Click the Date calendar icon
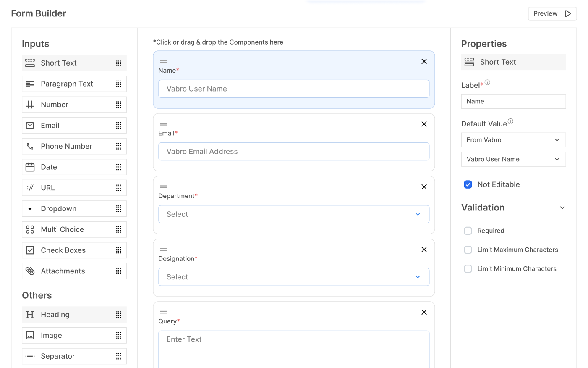 30,167
